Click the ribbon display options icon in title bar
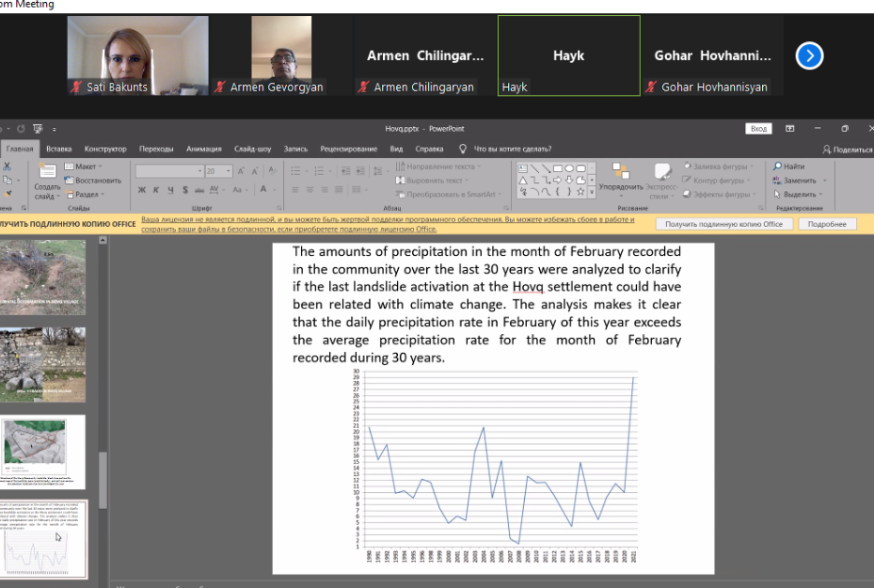The image size is (874, 588). 790,129
